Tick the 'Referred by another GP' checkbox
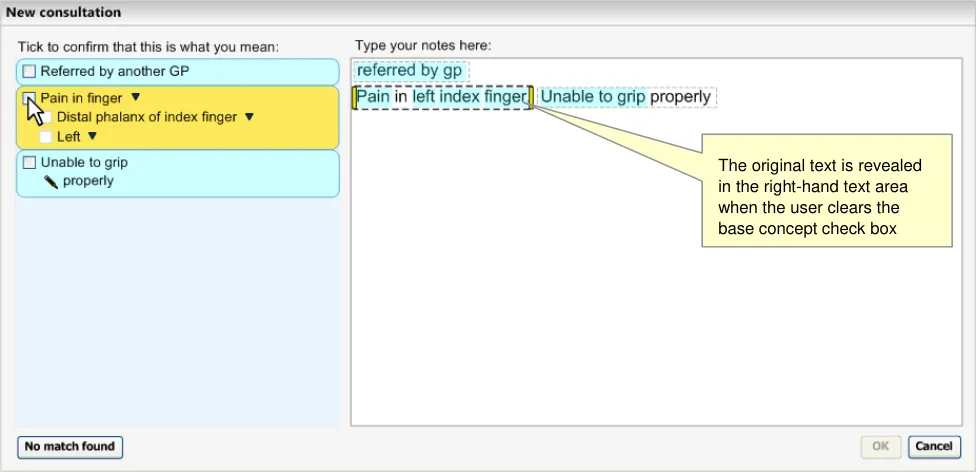The image size is (976, 472). [x=29, y=72]
